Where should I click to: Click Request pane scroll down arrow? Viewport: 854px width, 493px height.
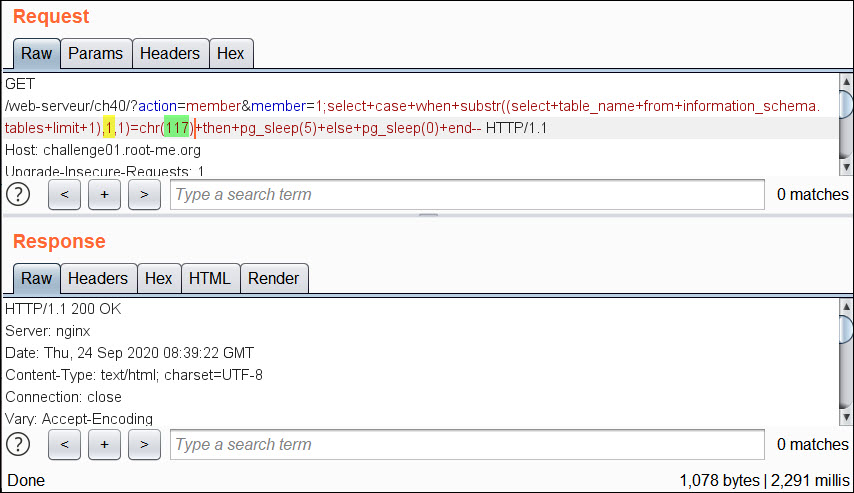pyautogui.click(x=846, y=167)
